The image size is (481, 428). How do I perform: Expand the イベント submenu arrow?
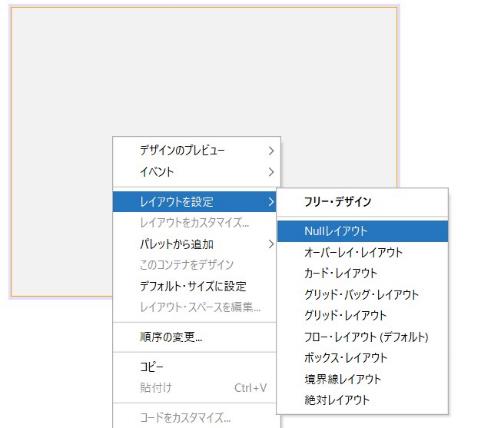tap(271, 172)
